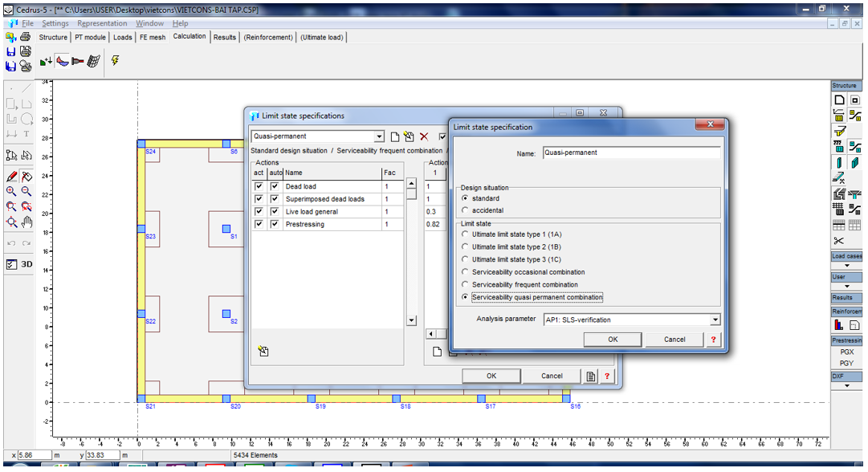
Task: Click the zoom window magnifier icon
Action: click(x=11, y=207)
